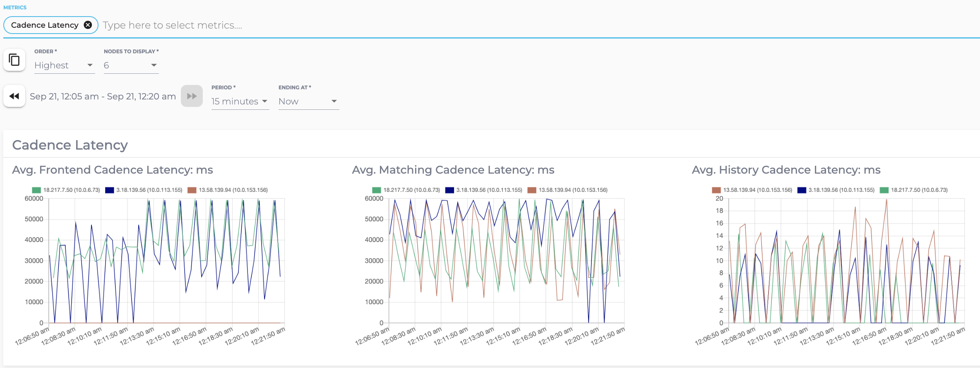Open the Order dropdown showing Highest
The image size is (980, 368).
coord(64,65)
